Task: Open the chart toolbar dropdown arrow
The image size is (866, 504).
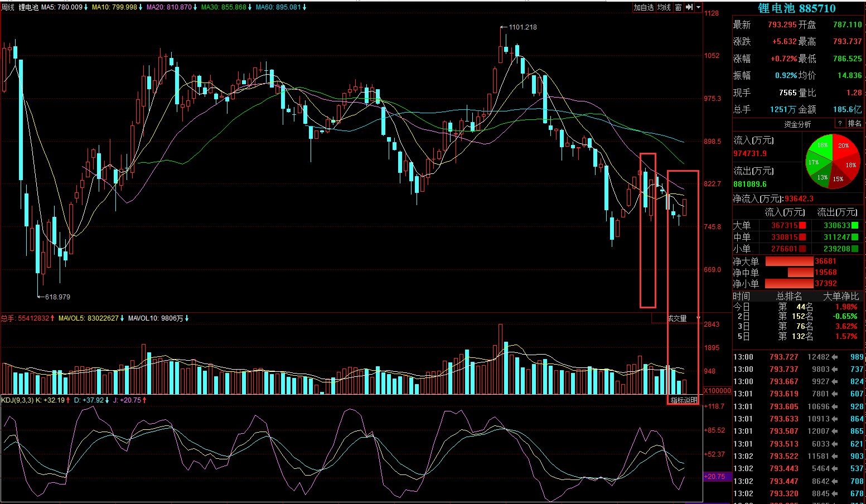Action: tap(698, 8)
